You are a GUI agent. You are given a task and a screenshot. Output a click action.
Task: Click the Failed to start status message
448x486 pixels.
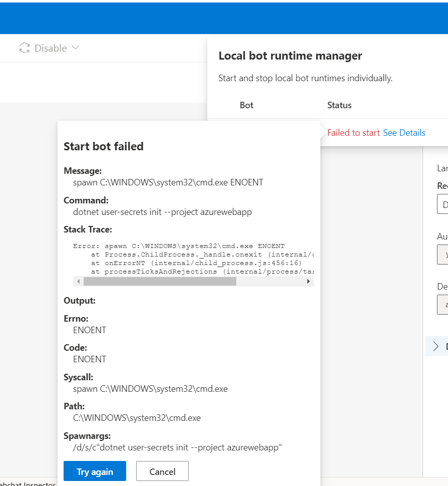[x=353, y=132]
